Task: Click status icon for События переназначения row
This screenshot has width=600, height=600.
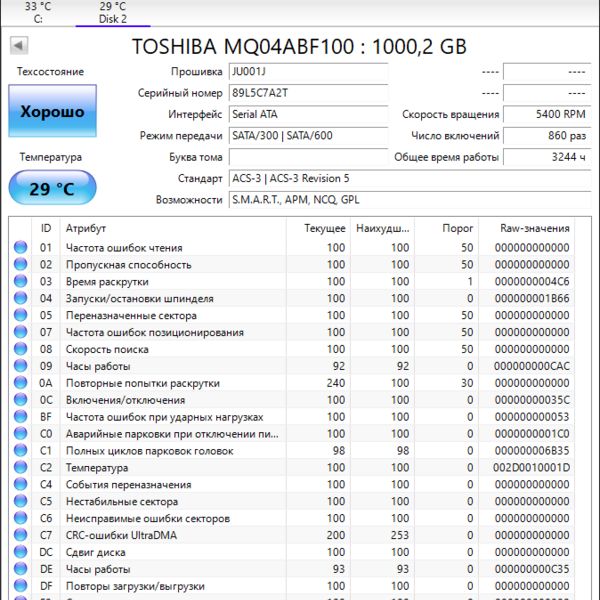Action: click(21, 484)
